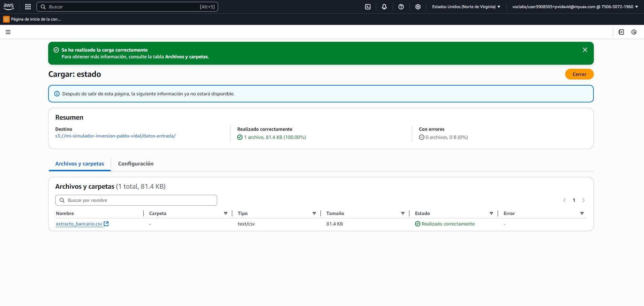644x306 pixels.
Task: Open the help question mark menu
Action: pyautogui.click(x=401, y=7)
